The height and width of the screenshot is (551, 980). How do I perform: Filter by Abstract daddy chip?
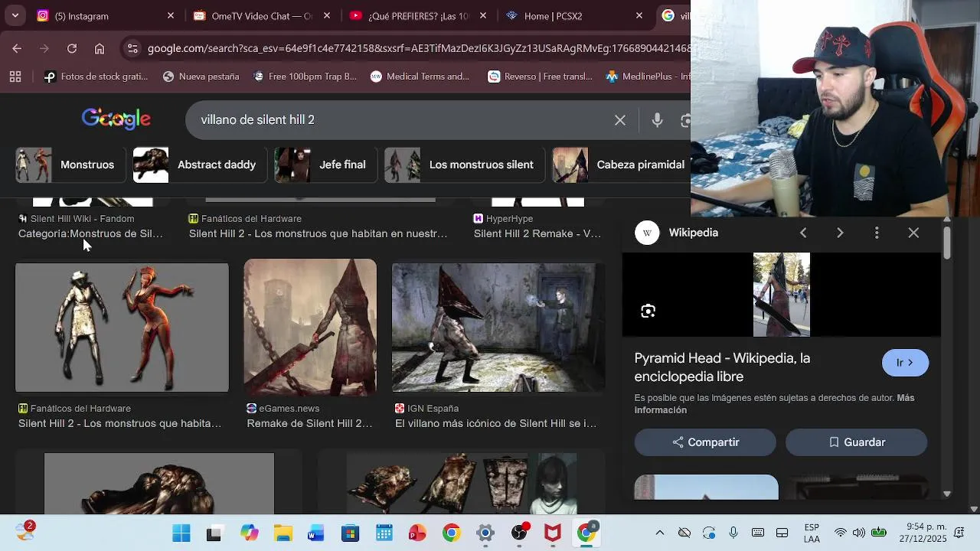200,165
